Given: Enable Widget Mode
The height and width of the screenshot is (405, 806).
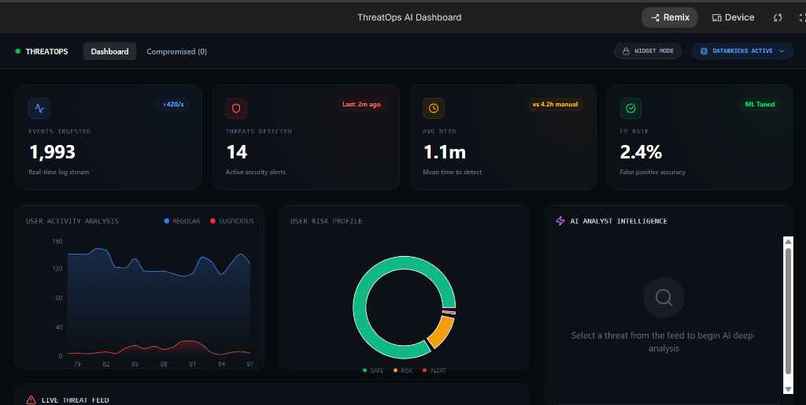Looking at the screenshot, I should pyautogui.click(x=648, y=51).
